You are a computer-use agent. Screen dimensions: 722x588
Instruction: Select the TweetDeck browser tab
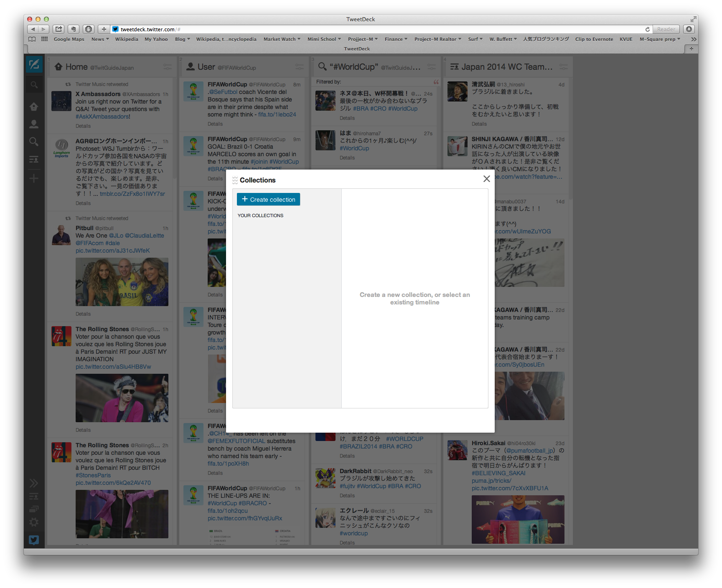coord(356,49)
